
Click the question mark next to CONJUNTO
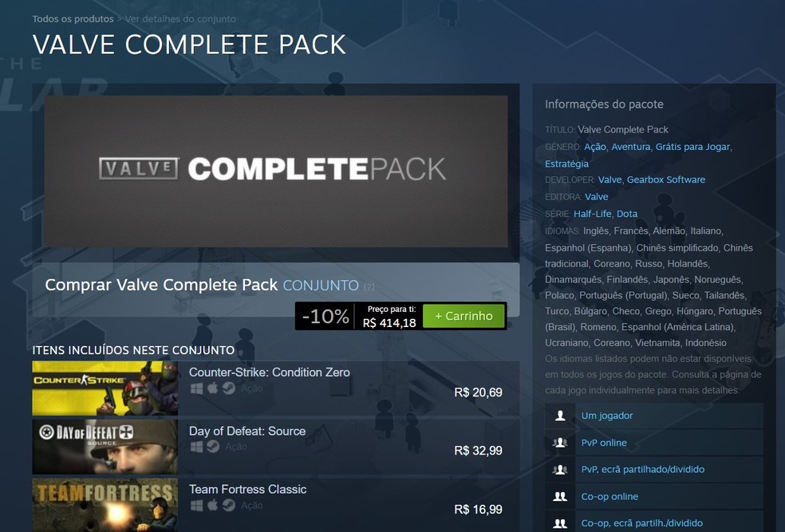point(369,287)
